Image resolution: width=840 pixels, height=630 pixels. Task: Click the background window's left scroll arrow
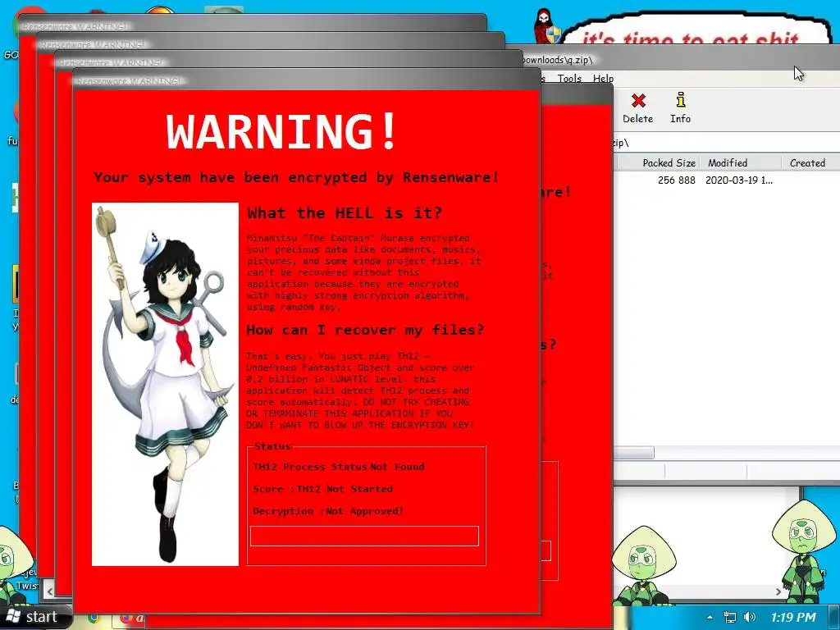click(x=49, y=591)
